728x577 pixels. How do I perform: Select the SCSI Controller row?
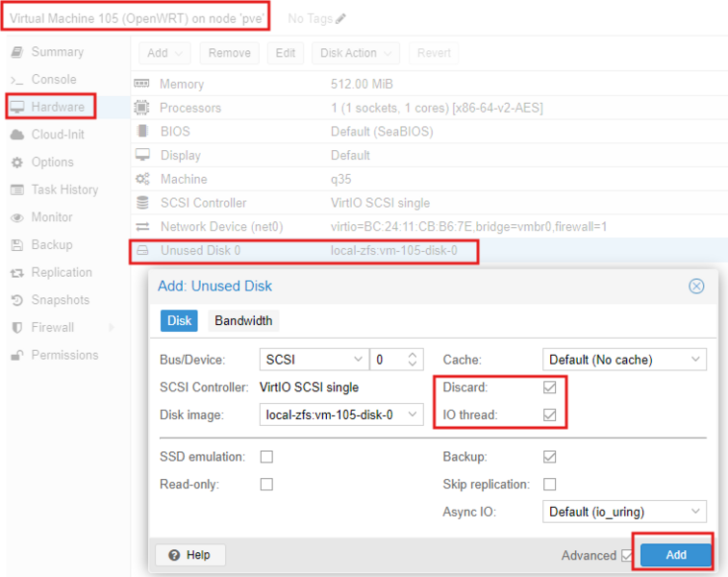[429, 203]
